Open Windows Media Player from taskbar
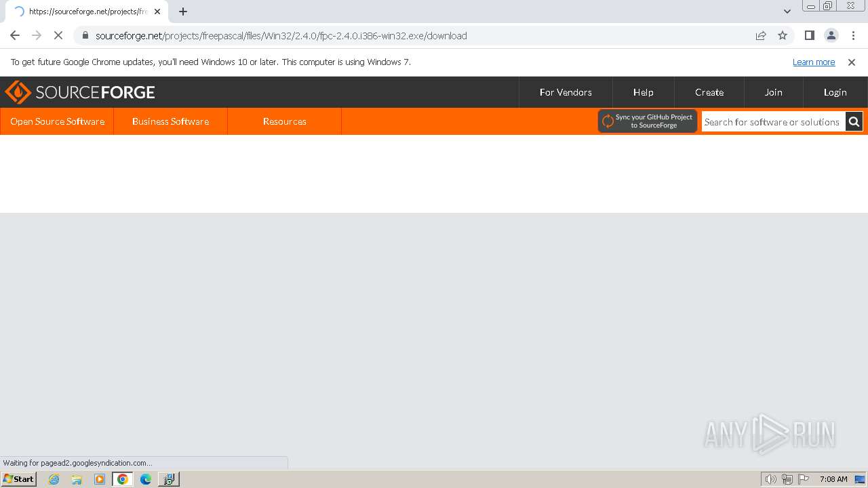This screenshot has width=868, height=488. pyautogui.click(x=100, y=479)
